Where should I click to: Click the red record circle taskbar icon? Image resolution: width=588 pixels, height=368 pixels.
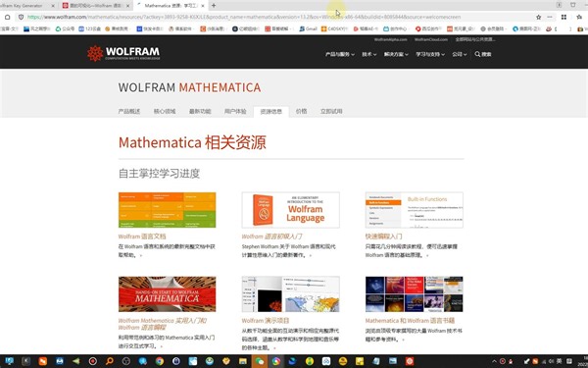pos(93,361)
